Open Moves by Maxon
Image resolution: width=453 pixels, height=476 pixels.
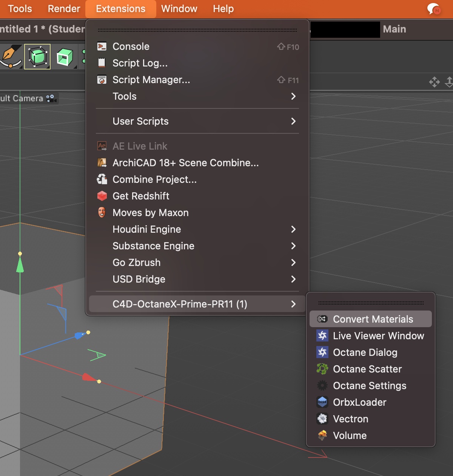pos(197,213)
